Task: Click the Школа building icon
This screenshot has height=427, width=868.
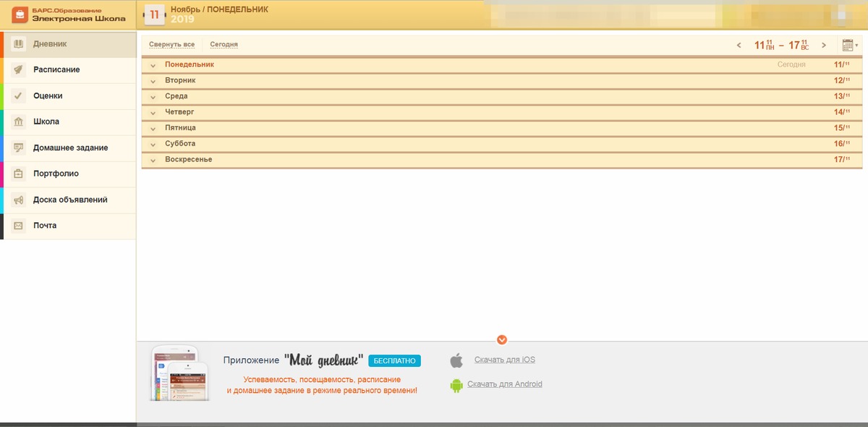Action: [x=19, y=122]
